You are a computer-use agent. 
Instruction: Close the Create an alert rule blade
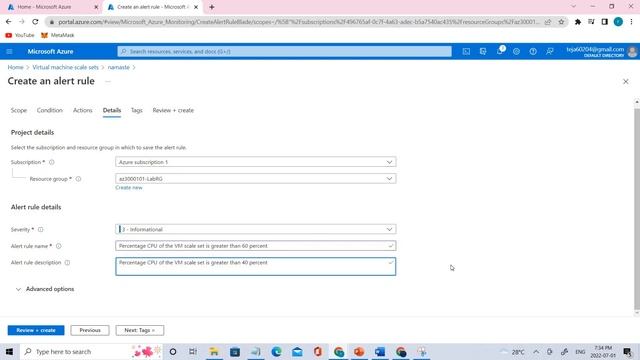pos(626,82)
